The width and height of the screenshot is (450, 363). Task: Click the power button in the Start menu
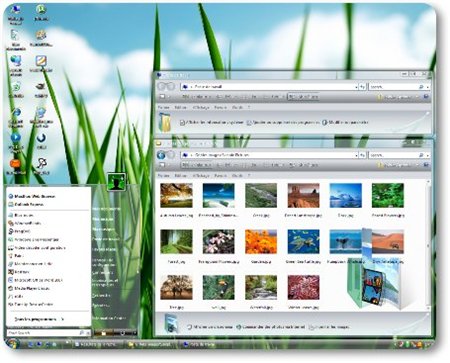tap(103, 333)
